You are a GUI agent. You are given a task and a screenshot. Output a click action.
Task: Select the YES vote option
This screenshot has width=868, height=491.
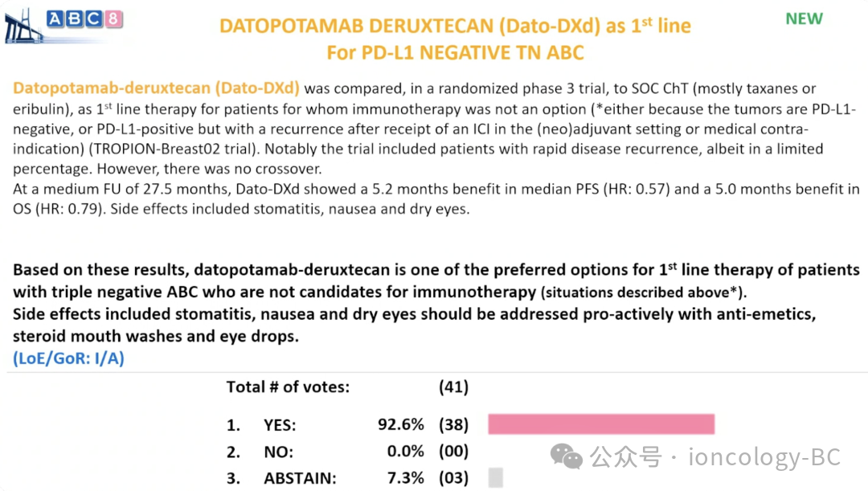280,425
